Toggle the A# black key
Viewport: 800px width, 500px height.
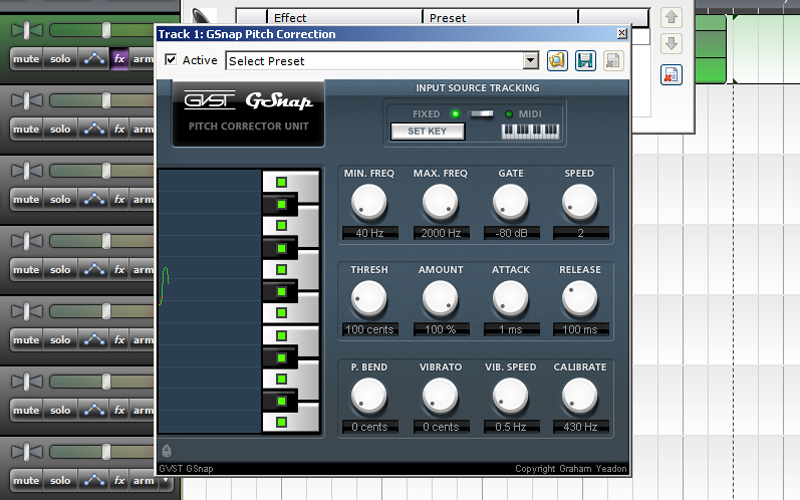[x=282, y=204]
